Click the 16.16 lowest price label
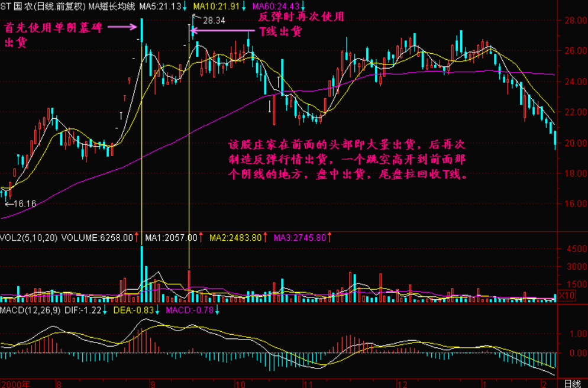Image resolution: width=588 pixels, height=388 pixels. pos(24,203)
